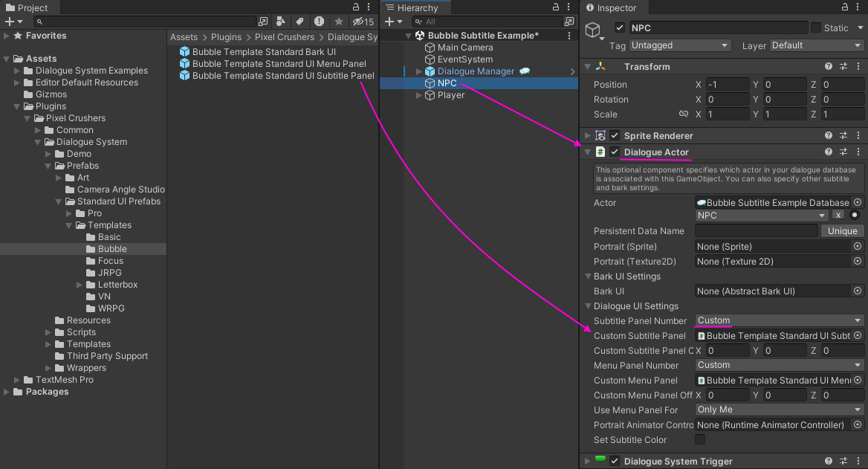Click the Unique button

843,231
